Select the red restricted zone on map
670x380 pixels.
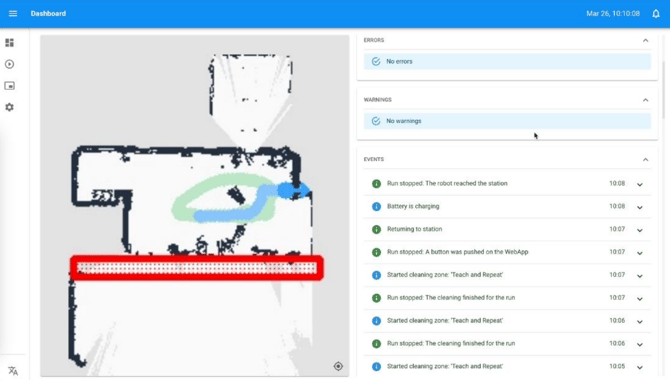click(x=197, y=268)
